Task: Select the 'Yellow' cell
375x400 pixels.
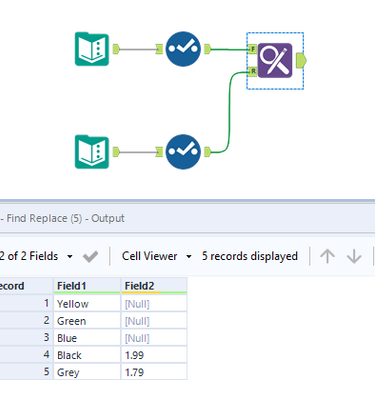Action: pos(87,304)
